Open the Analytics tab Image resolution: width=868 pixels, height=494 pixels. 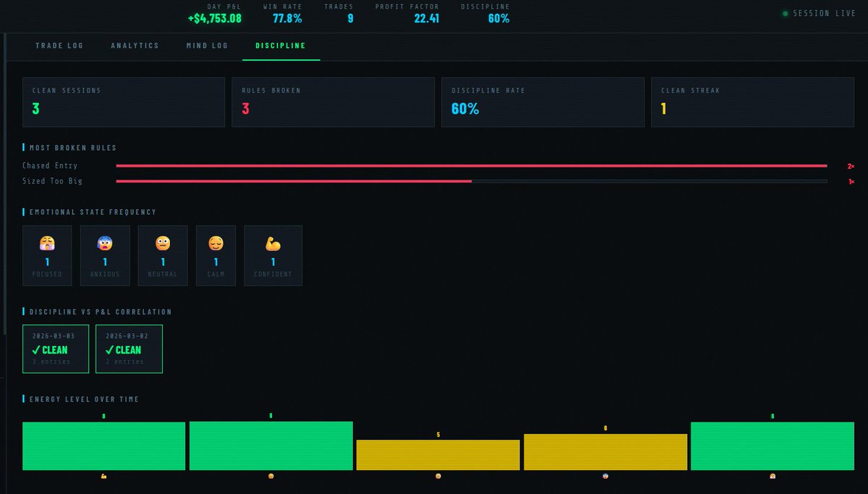pyautogui.click(x=135, y=46)
